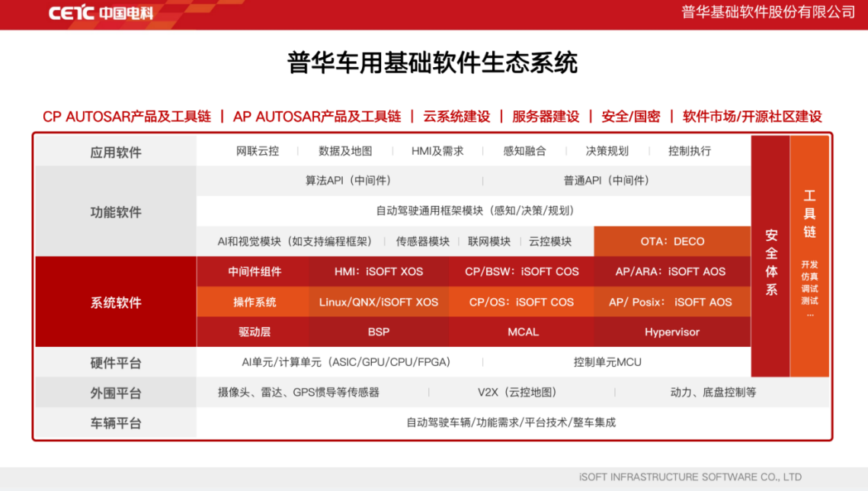Select the 系统软件 red row label
Screen dimensions: 868x491
(116, 302)
